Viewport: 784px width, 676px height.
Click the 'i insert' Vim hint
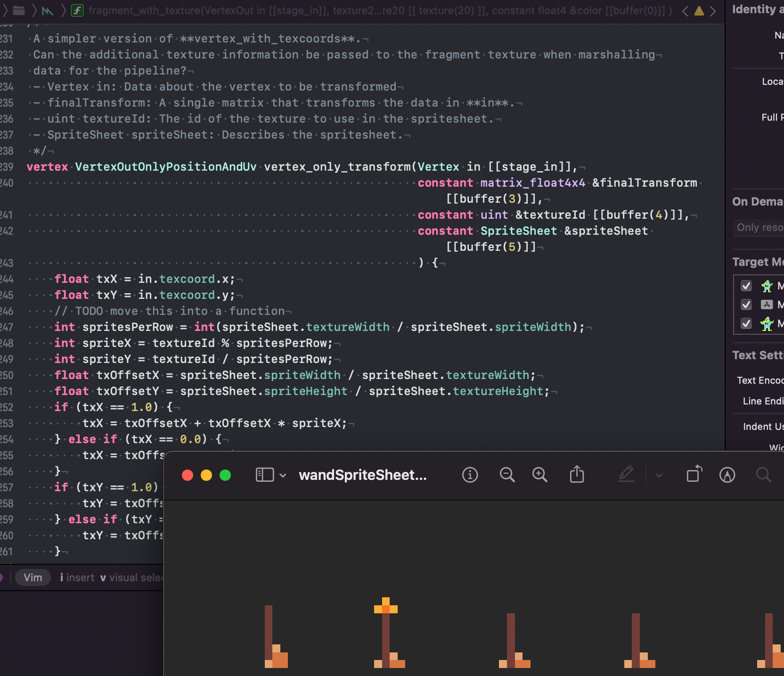point(77,577)
